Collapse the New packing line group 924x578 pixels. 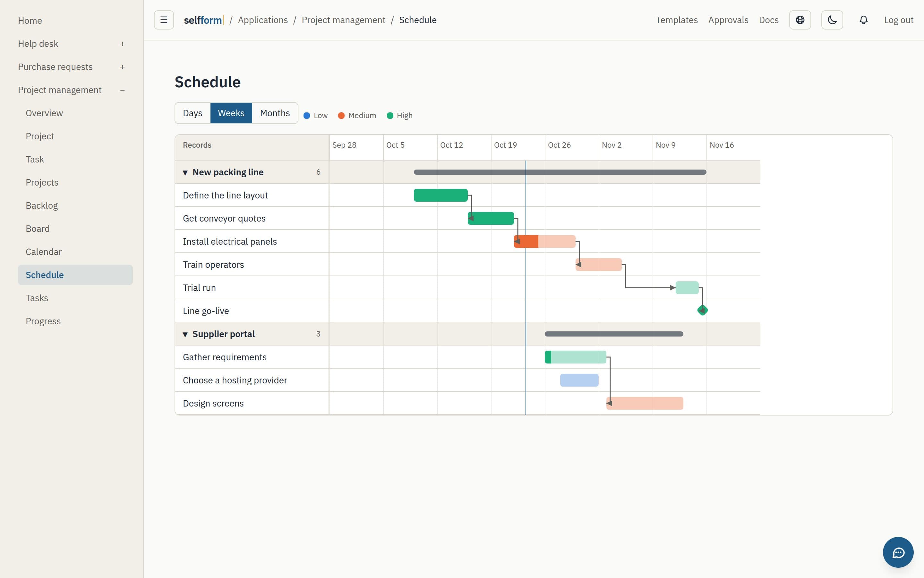[x=185, y=172]
